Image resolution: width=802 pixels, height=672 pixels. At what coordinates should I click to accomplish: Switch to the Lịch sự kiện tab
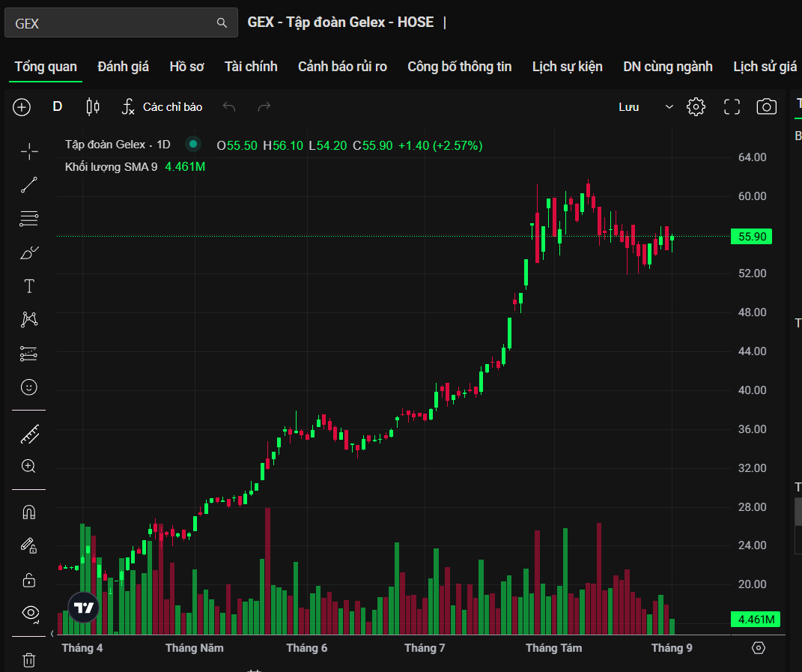[567, 67]
